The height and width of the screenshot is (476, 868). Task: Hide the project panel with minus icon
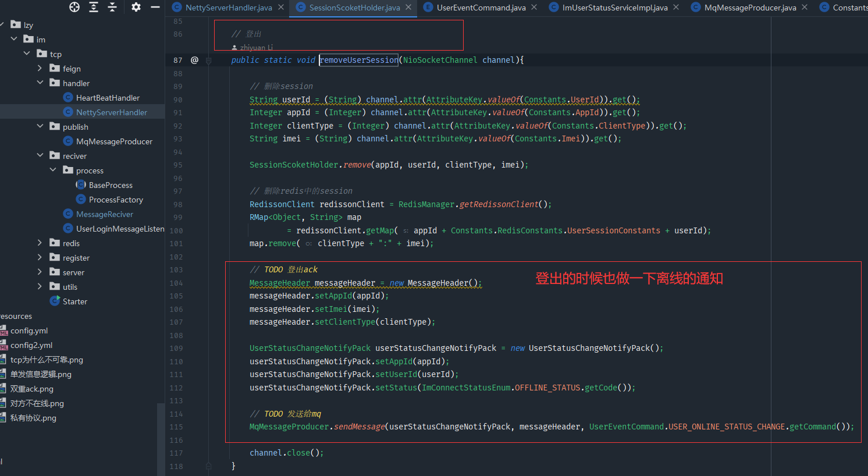pyautogui.click(x=155, y=7)
